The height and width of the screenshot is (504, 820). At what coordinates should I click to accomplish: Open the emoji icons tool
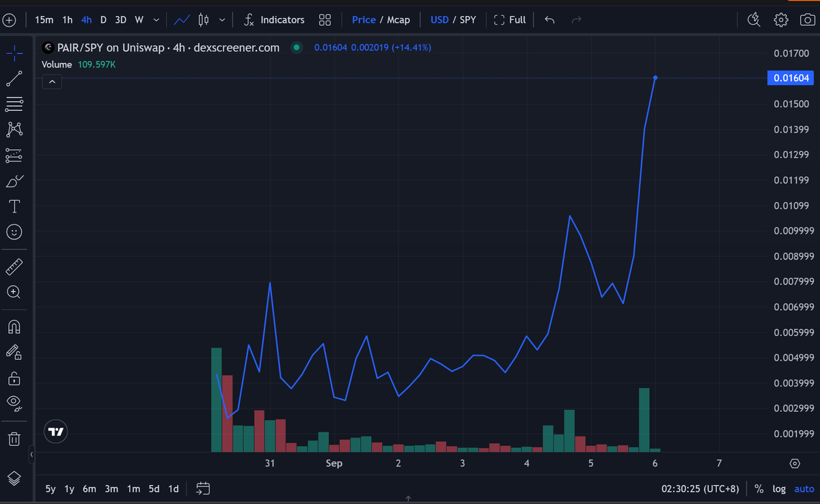14,232
